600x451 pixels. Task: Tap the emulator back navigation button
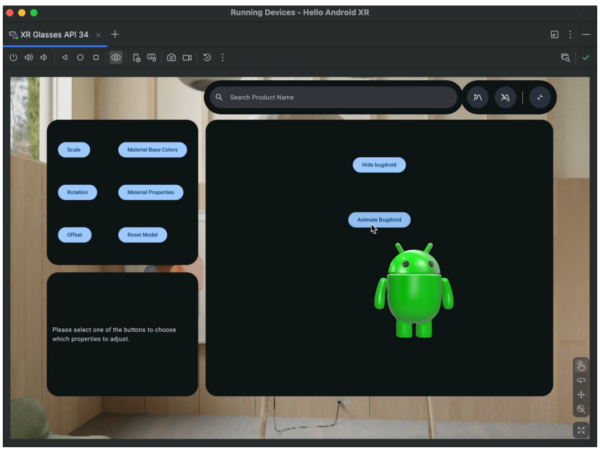point(65,58)
